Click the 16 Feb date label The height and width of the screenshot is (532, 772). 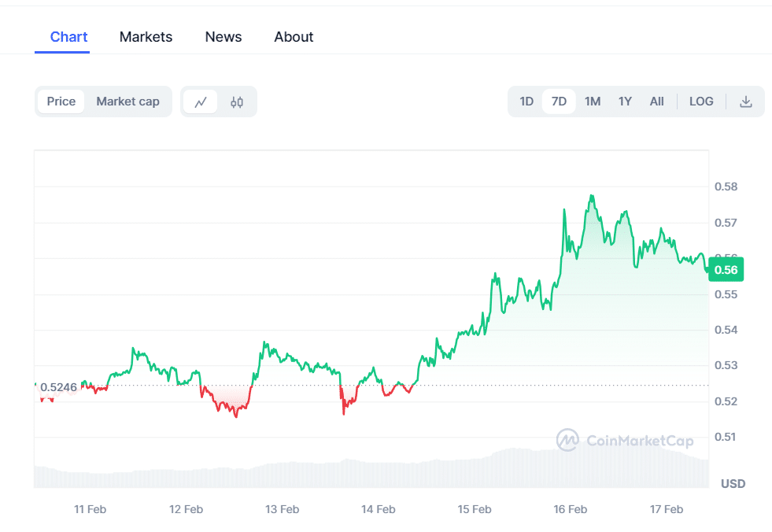click(x=570, y=509)
